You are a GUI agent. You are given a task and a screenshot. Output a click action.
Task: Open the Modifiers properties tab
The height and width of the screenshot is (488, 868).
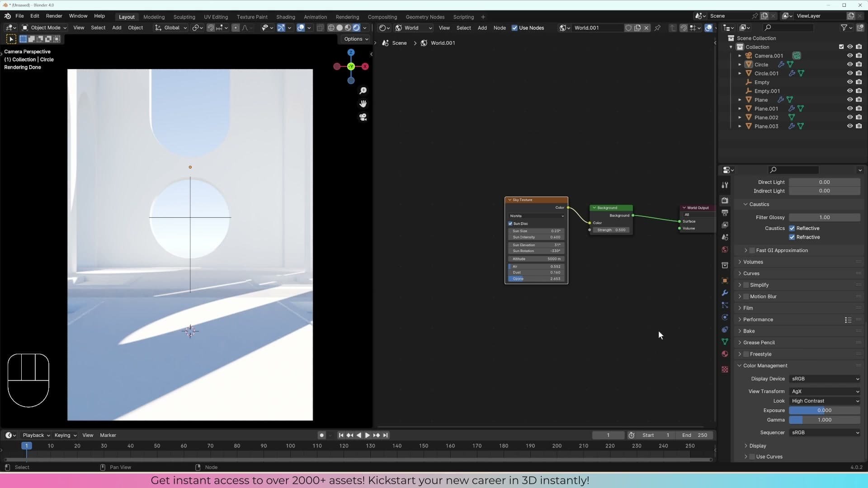pyautogui.click(x=725, y=293)
